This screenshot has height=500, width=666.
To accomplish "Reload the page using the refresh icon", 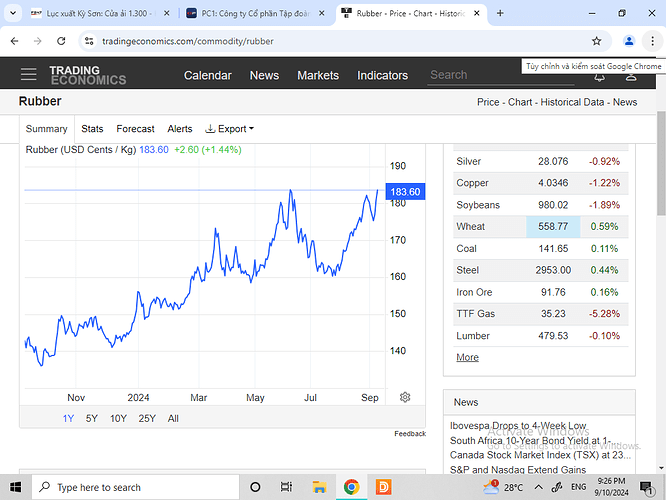I will pos(62,41).
